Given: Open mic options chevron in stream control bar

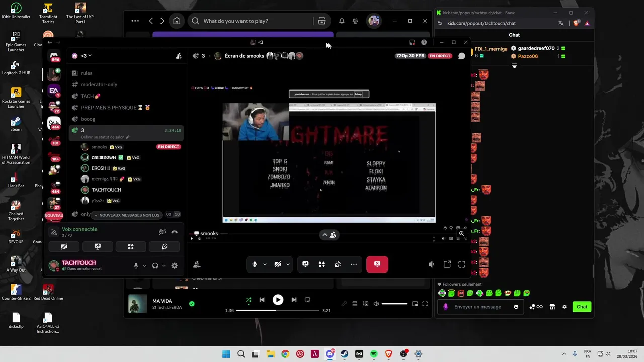Looking at the screenshot, I should [265, 264].
